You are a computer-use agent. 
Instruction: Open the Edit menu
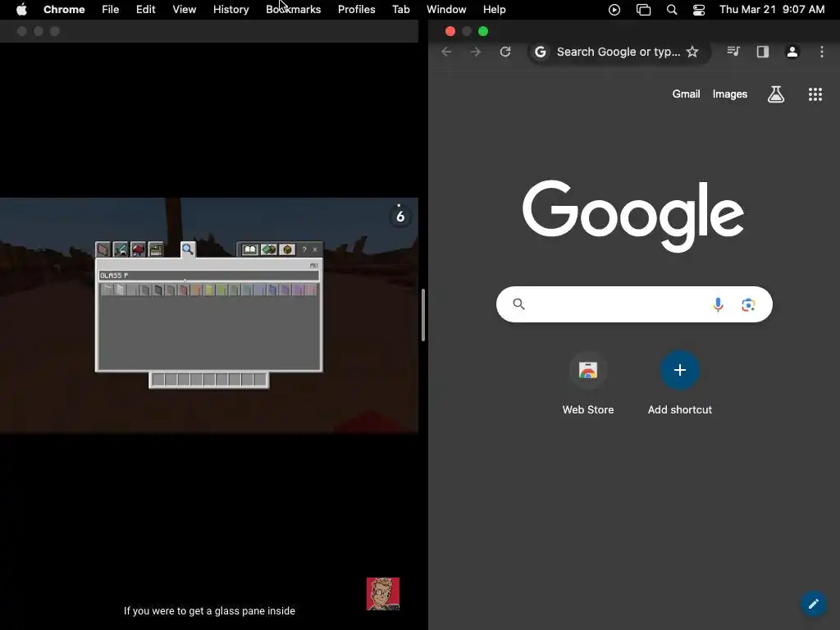pos(145,9)
